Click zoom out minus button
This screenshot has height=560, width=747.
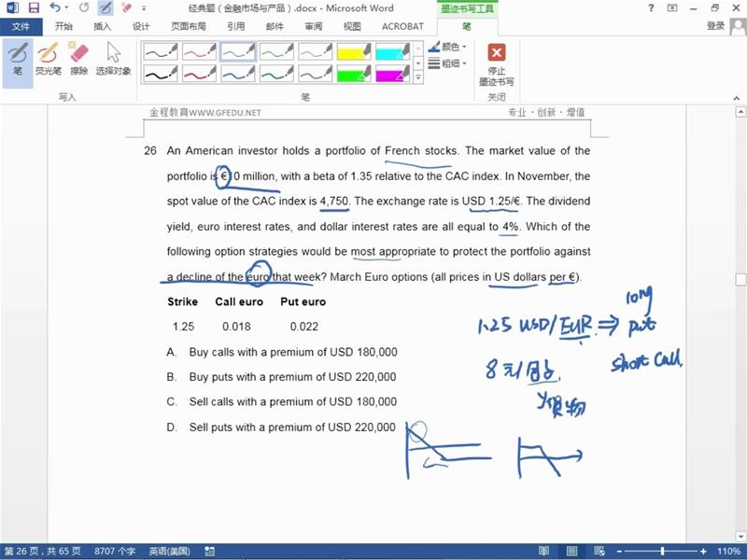620,552
